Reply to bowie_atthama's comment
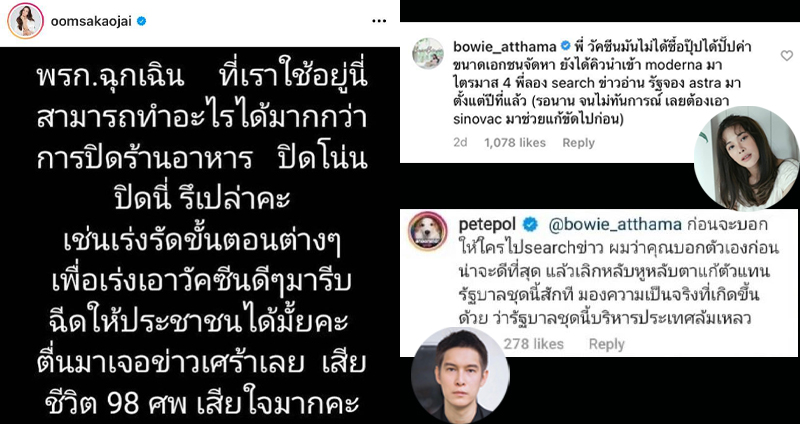The height and width of the screenshot is (424, 800). [x=579, y=143]
